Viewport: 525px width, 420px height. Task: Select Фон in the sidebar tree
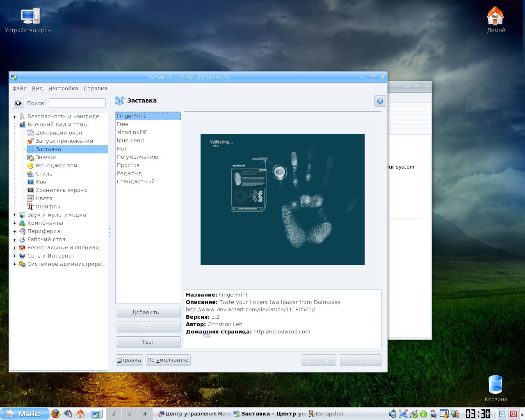point(41,182)
